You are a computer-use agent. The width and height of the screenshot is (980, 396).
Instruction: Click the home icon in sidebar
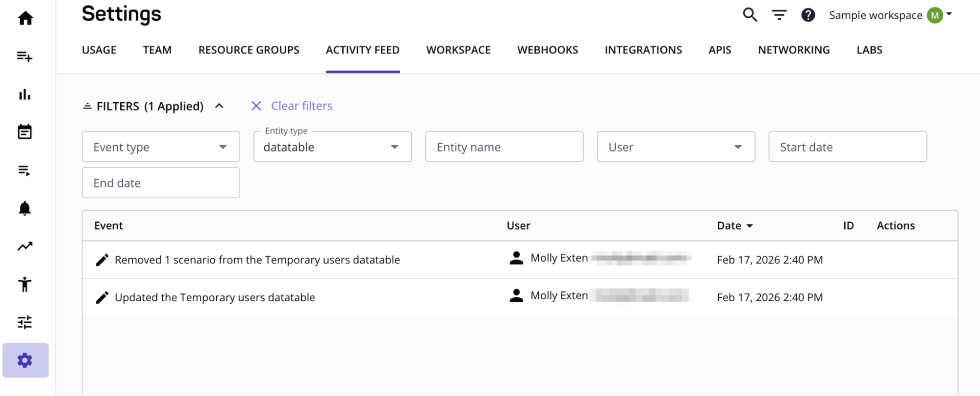coord(25,19)
